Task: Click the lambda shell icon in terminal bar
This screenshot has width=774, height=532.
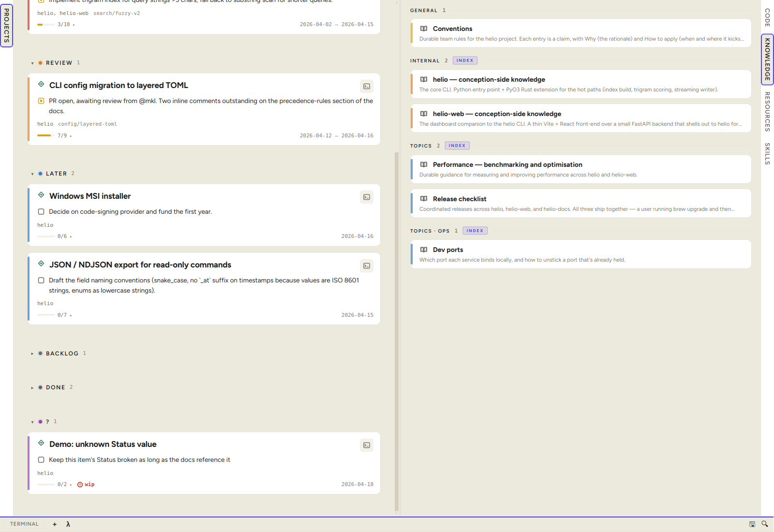Action: [68, 524]
